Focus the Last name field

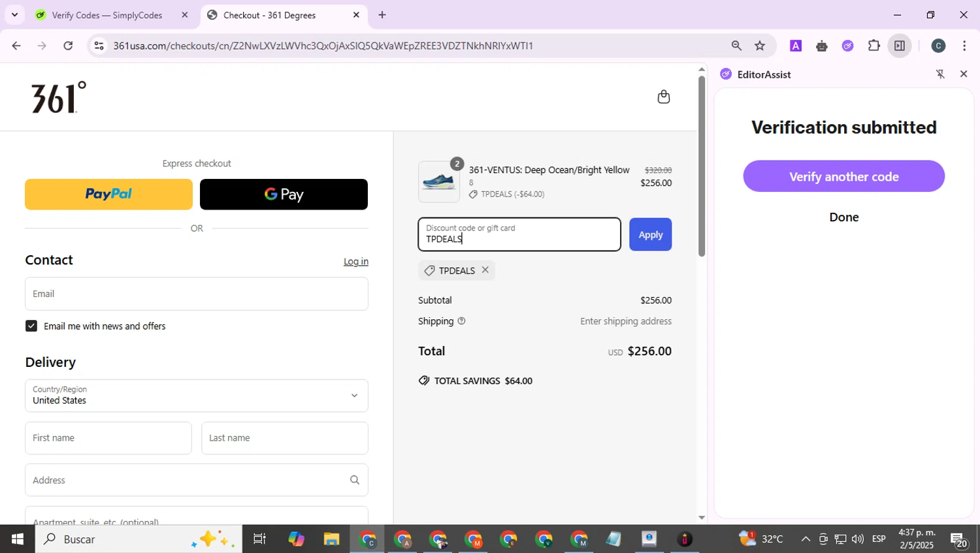tap(285, 438)
